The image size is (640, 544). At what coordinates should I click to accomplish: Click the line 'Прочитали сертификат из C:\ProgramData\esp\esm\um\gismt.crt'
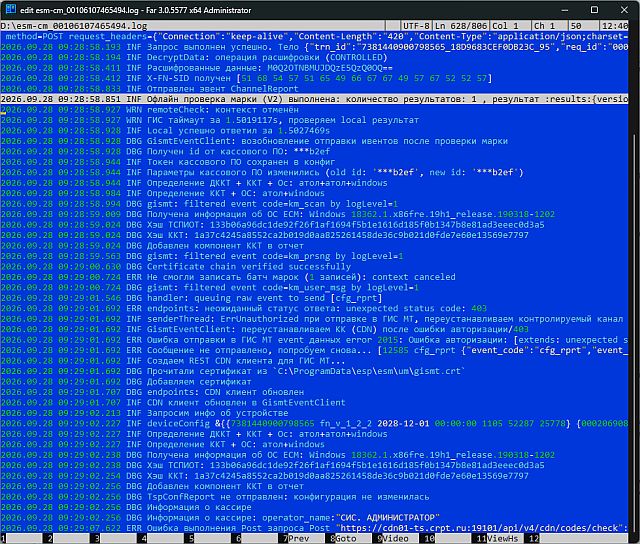(233, 371)
